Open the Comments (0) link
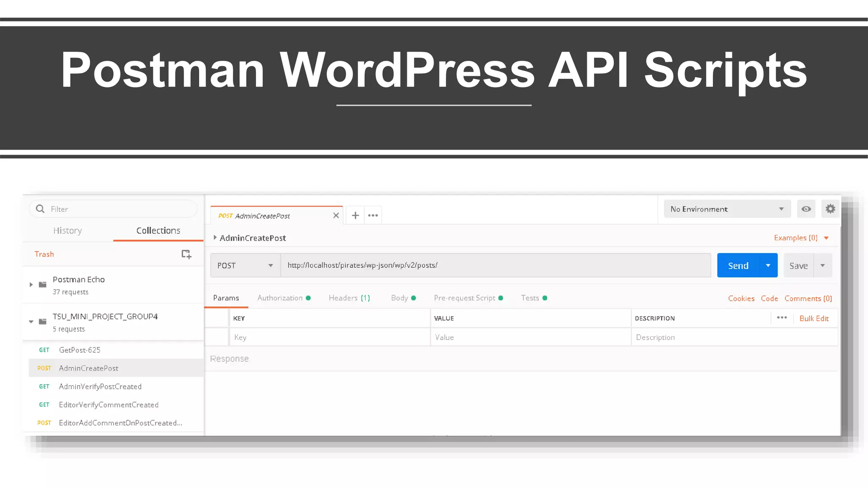Screen dimensions: 868x488 point(808,298)
